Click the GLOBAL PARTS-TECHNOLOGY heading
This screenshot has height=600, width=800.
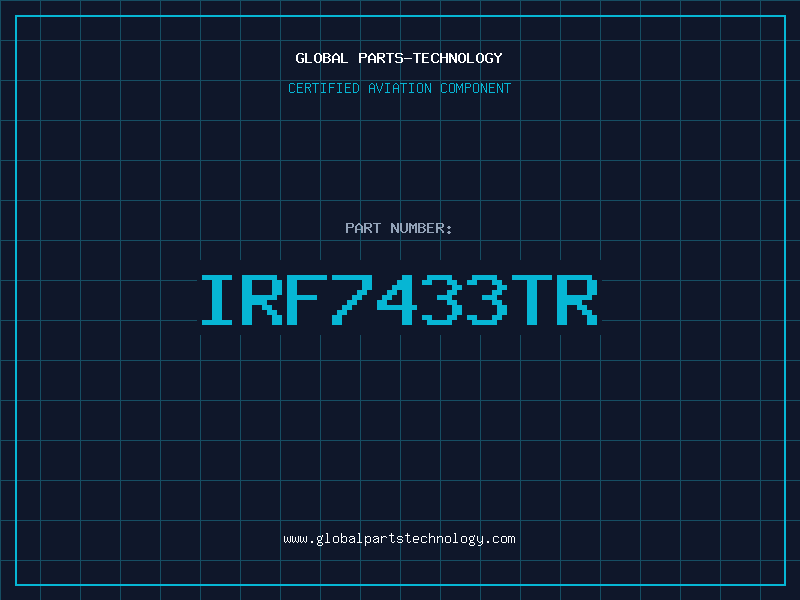[x=399, y=58]
